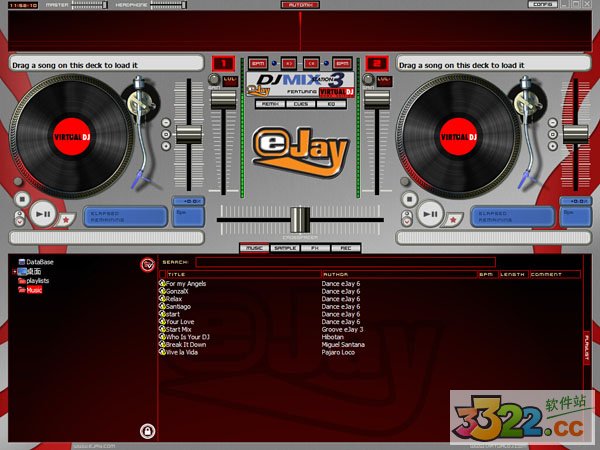Click the star cue button on deck 1
This screenshot has height=450, width=600.
point(66,220)
